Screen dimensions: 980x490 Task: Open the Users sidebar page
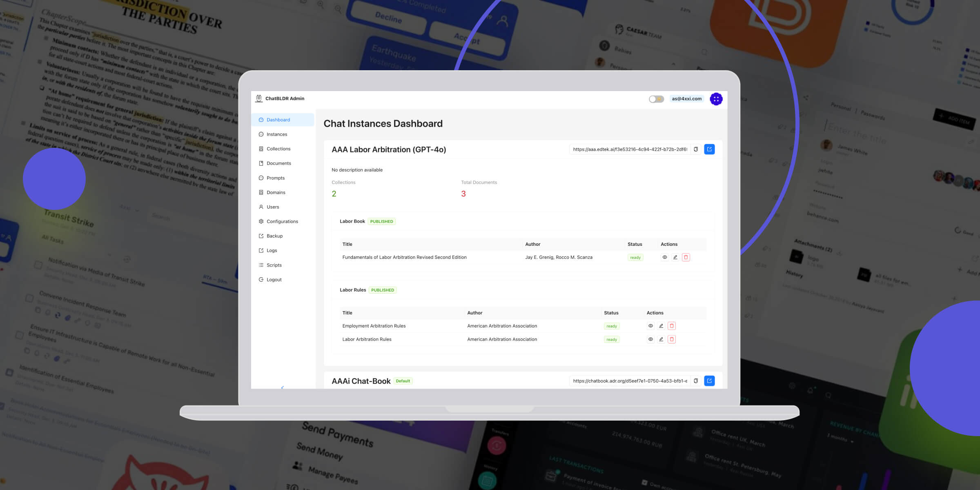click(x=283, y=207)
